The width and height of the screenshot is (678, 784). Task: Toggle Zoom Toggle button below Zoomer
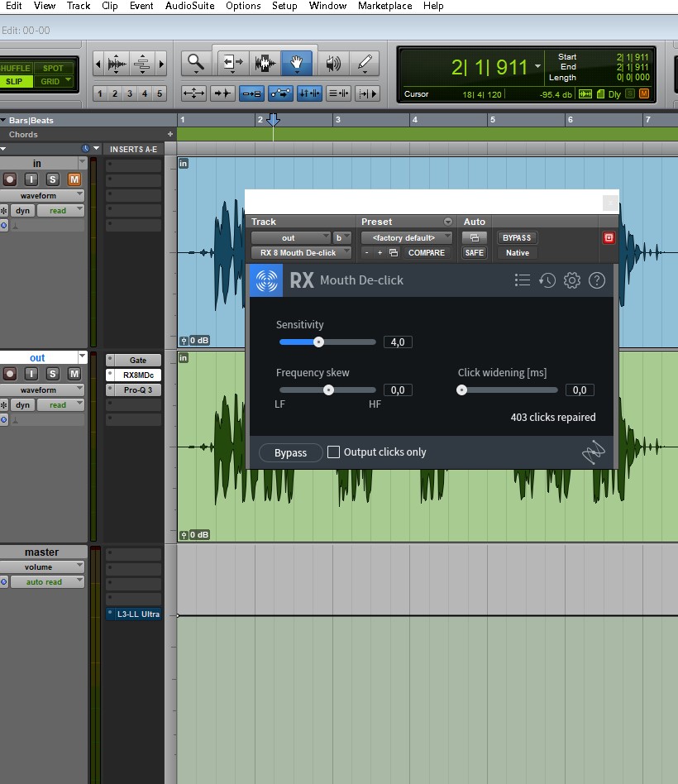193,93
